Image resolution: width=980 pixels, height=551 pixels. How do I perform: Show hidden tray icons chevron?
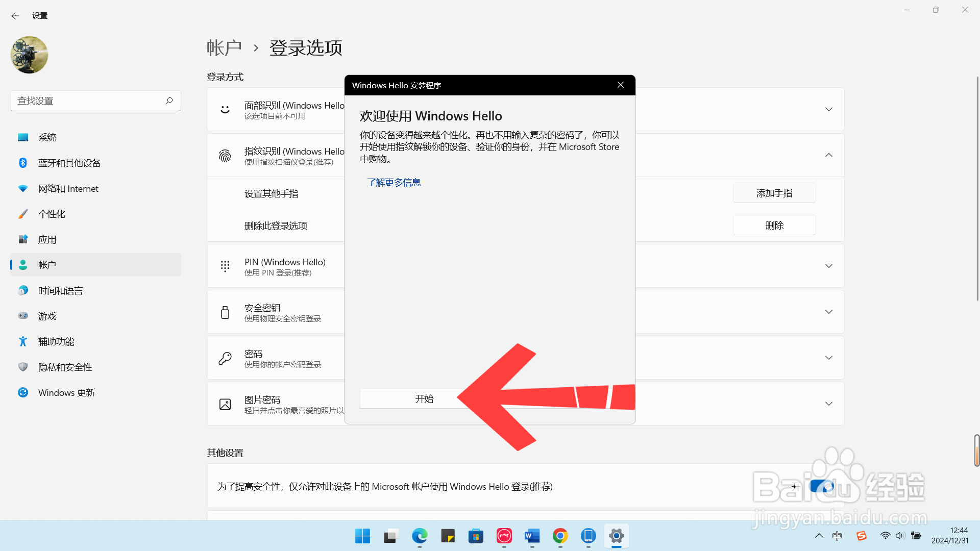pyautogui.click(x=819, y=536)
